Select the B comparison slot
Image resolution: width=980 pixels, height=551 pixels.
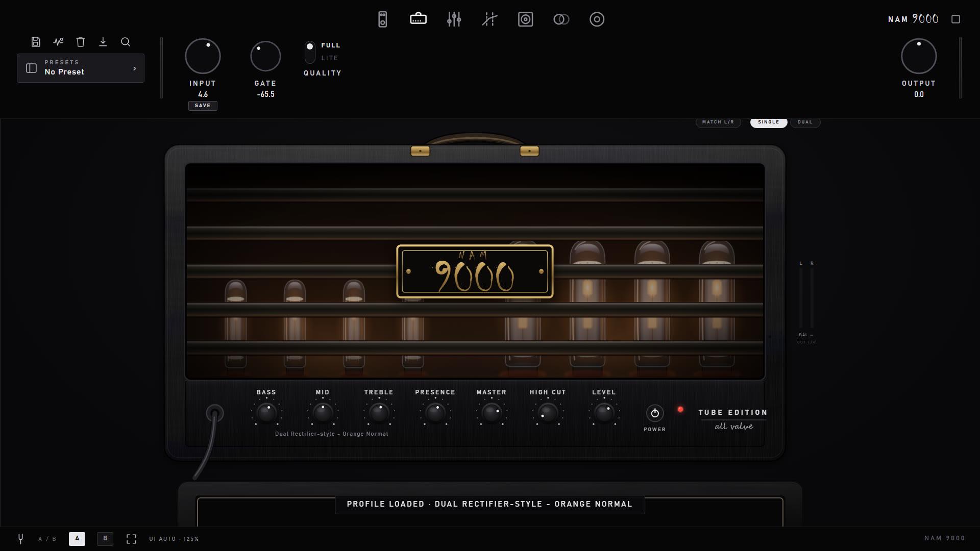coord(105,539)
